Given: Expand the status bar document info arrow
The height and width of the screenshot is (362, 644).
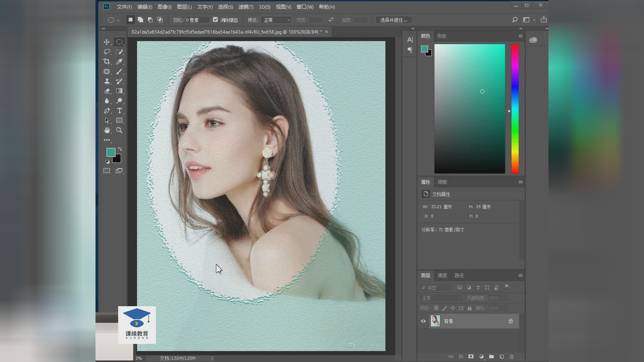Looking at the screenshot, I should coord(212,358).
